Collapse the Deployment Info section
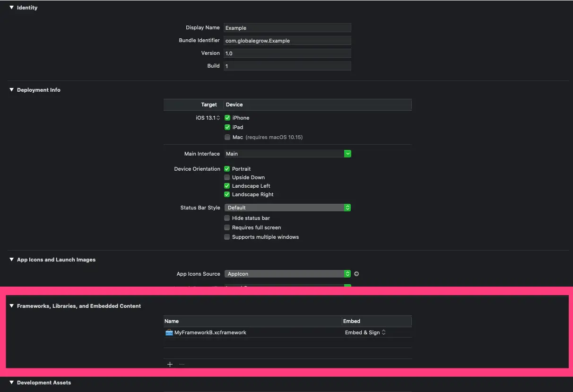The height and width of the screenshot is (392, 573). [x=12, y=90]
